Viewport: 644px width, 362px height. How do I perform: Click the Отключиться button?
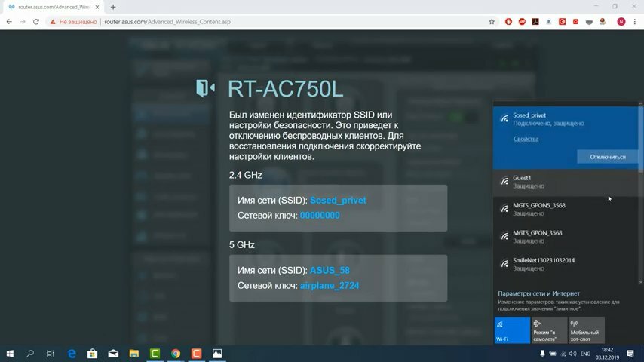tap(608, 157)
